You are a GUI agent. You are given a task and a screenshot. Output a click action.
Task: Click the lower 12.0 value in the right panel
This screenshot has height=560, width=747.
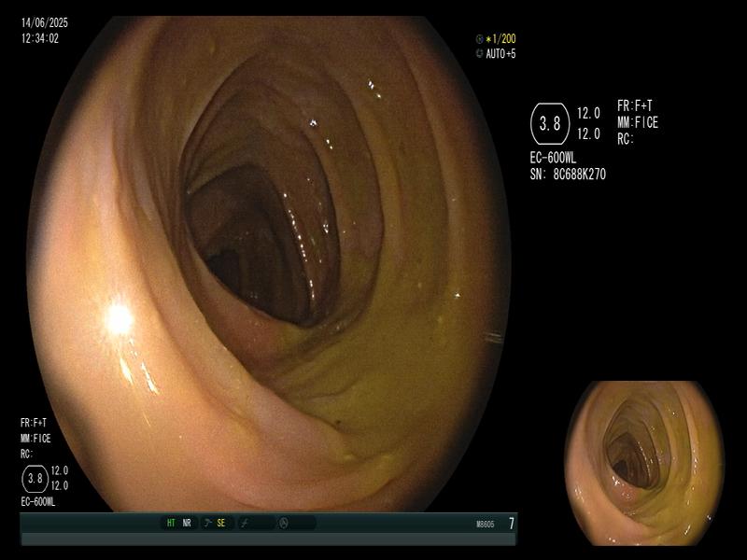[x=589, y=133]
